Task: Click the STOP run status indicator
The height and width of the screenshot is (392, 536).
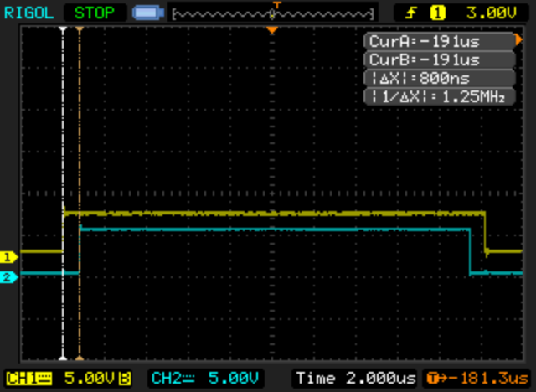Action: 95,13
